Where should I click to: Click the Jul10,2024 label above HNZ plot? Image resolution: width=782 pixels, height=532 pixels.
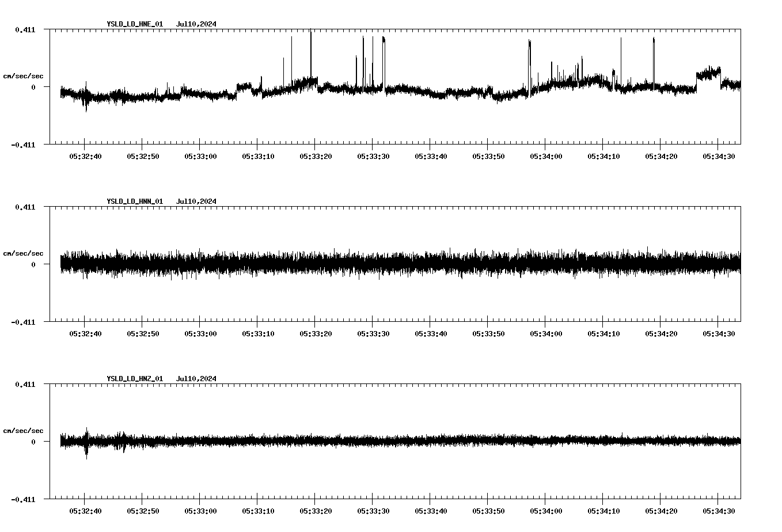click(x=196, y=378)
